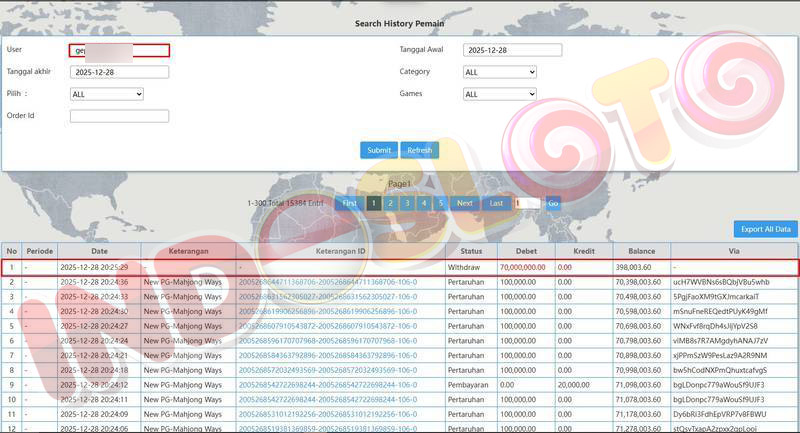Click the page number input box

527,203
